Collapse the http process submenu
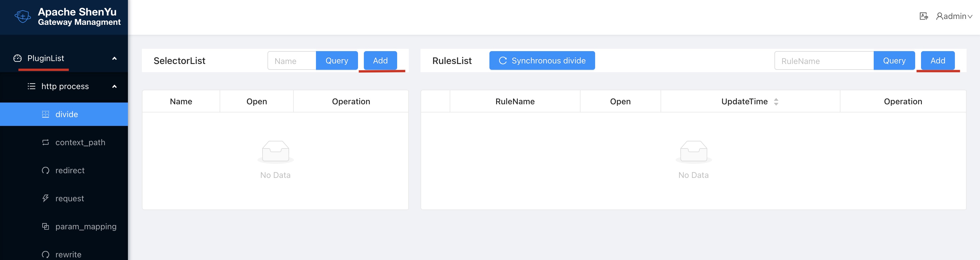This screenshot has width=980, height=260. click(114, 86)
